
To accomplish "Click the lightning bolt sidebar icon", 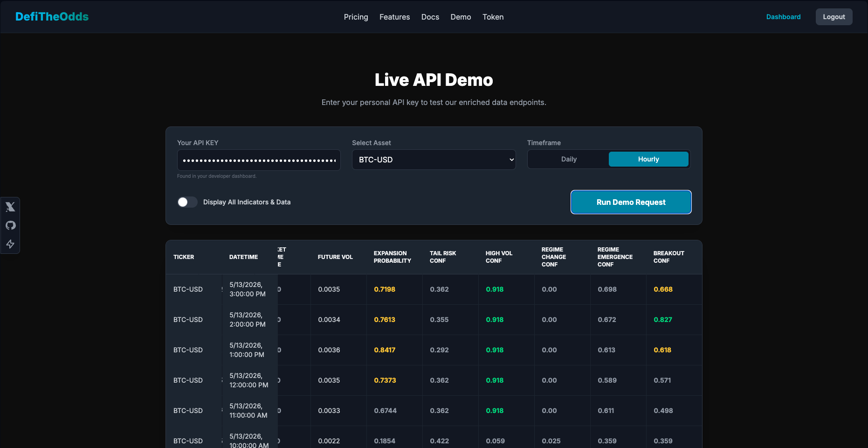I will point(10,244).
